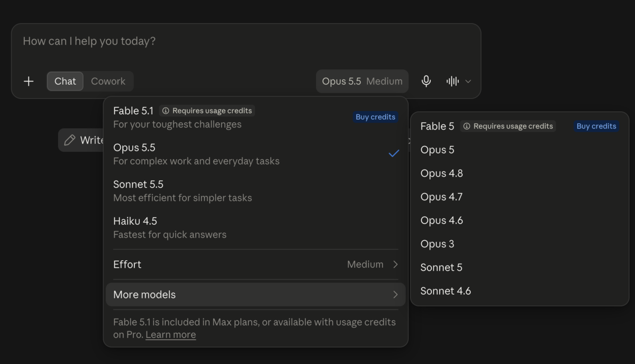Click the Medium value in Effort row

pyautogui.click(x=365, y=264)
